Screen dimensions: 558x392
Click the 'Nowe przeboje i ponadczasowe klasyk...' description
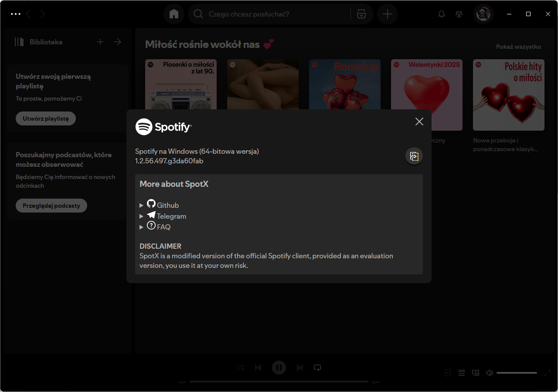coord(506,145)
